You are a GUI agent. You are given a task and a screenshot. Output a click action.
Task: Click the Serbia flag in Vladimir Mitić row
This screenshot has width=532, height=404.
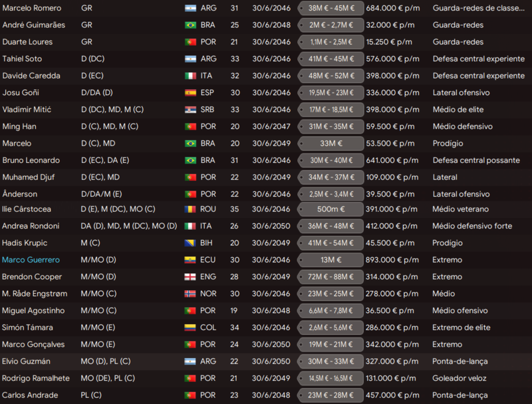tap(190, 110)
